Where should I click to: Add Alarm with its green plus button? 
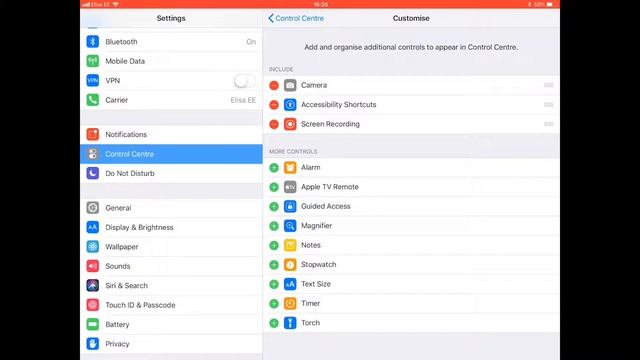(274, 167)
